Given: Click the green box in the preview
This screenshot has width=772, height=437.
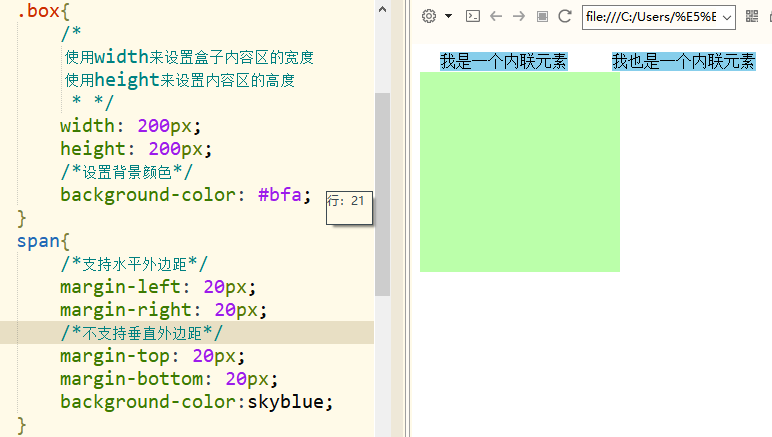Looking at the screenshot, I should (520, 172).
